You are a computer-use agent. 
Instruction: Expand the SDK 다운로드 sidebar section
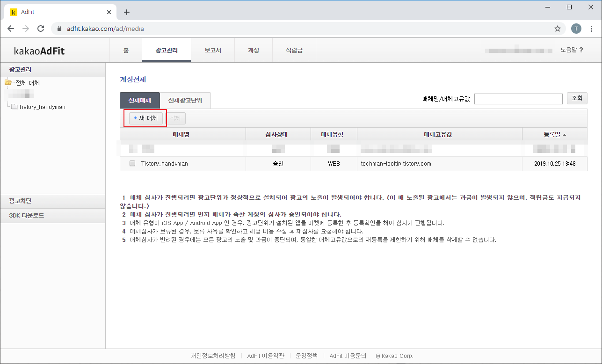[53, 216]
